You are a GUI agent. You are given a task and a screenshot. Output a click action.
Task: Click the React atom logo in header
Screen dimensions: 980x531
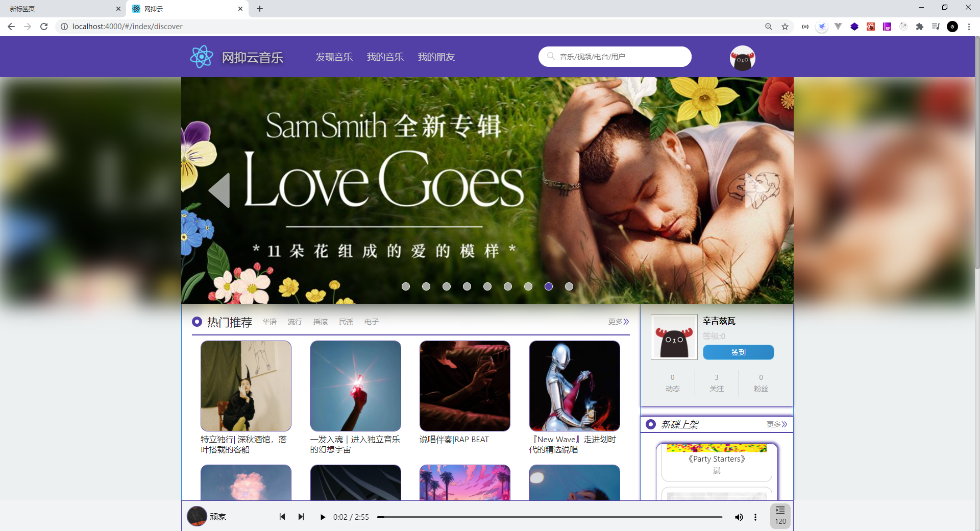click(202, 57)
